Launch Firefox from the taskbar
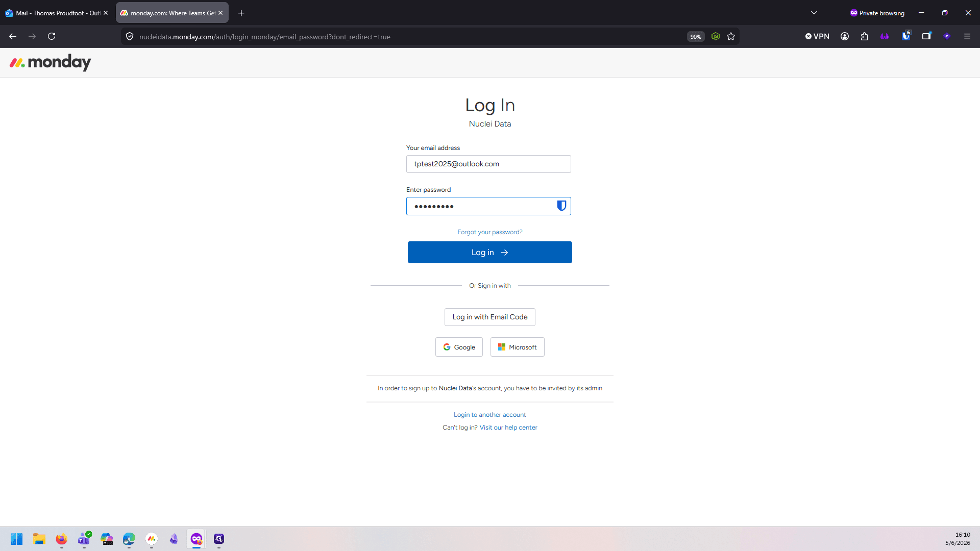The image size is (980, 551). (x=62, y=539)
